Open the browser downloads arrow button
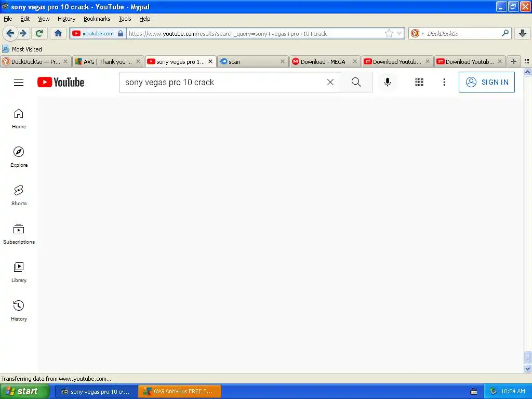Viewport: 532px width, 399px height. coord(523,33)
